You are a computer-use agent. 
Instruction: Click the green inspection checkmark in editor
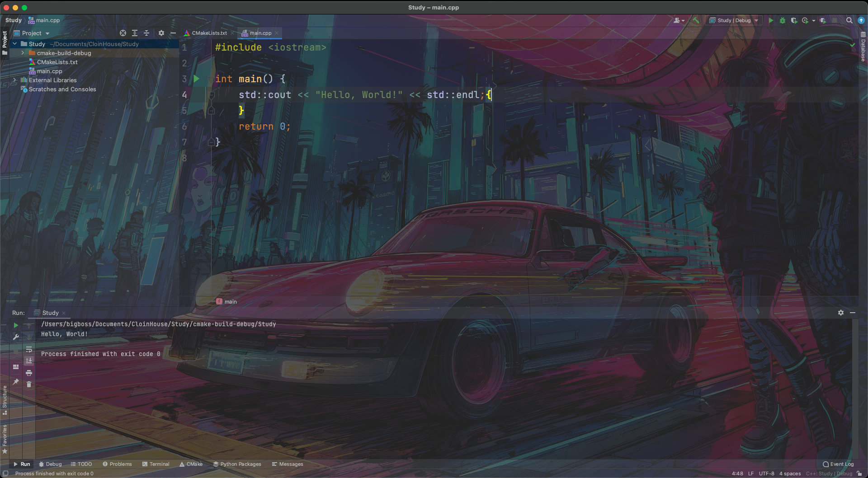tap(853, 45)
